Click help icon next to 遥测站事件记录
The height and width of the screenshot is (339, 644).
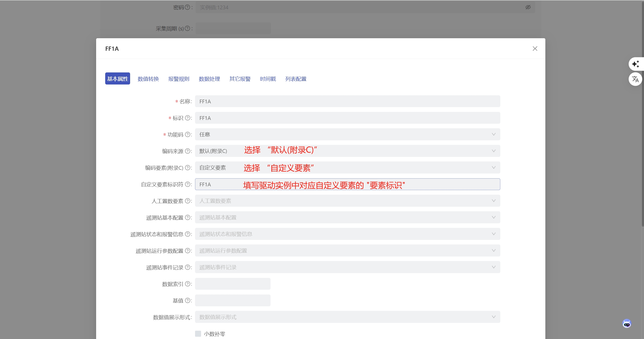pos(187,267)
